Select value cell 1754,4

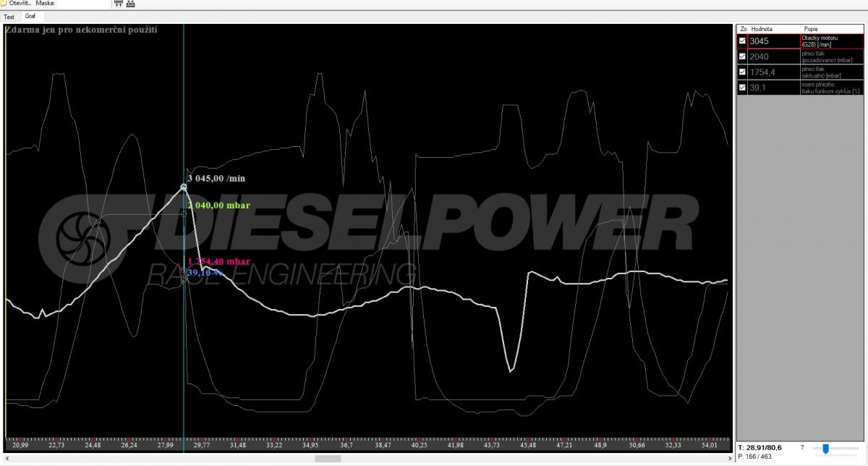(774, 72)
